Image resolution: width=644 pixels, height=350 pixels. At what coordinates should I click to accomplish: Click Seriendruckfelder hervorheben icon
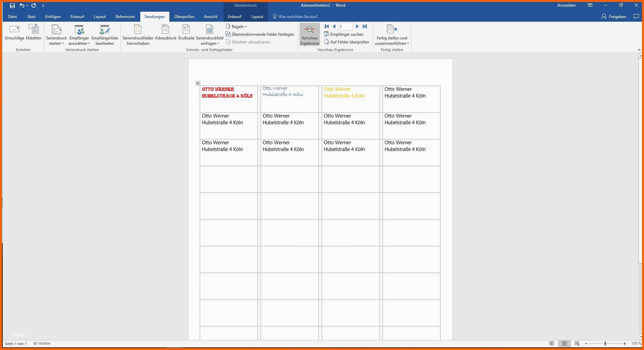(x=138, y=29)
